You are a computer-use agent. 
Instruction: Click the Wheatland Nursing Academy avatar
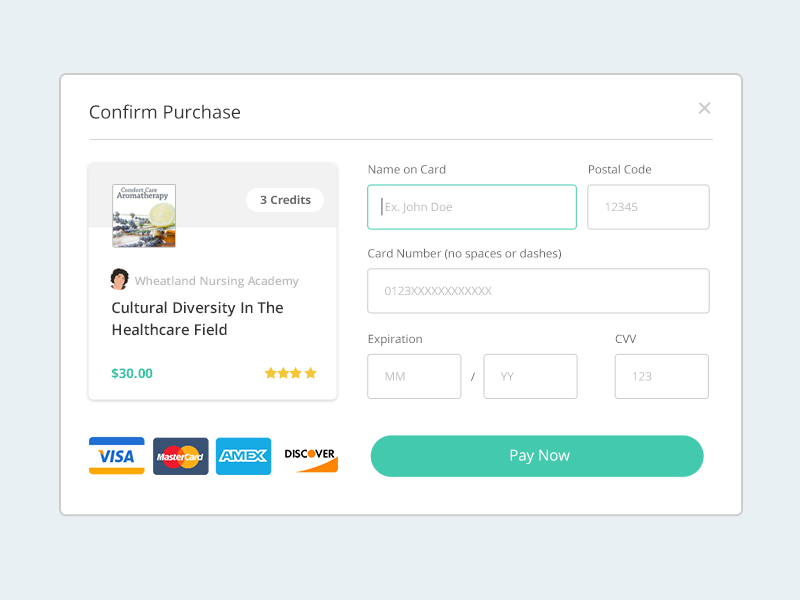coord(120,279)
